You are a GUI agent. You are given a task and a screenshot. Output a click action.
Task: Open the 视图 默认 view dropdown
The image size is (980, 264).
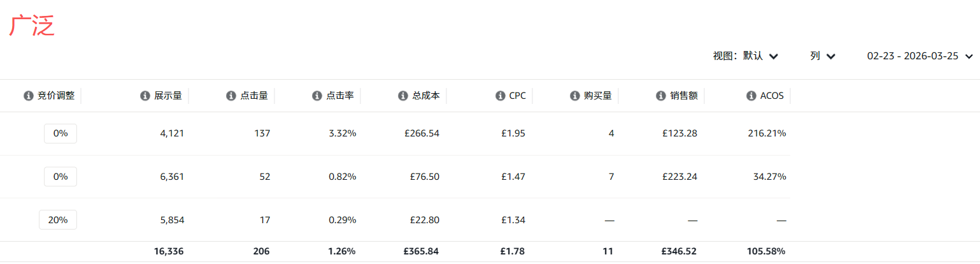746,56
